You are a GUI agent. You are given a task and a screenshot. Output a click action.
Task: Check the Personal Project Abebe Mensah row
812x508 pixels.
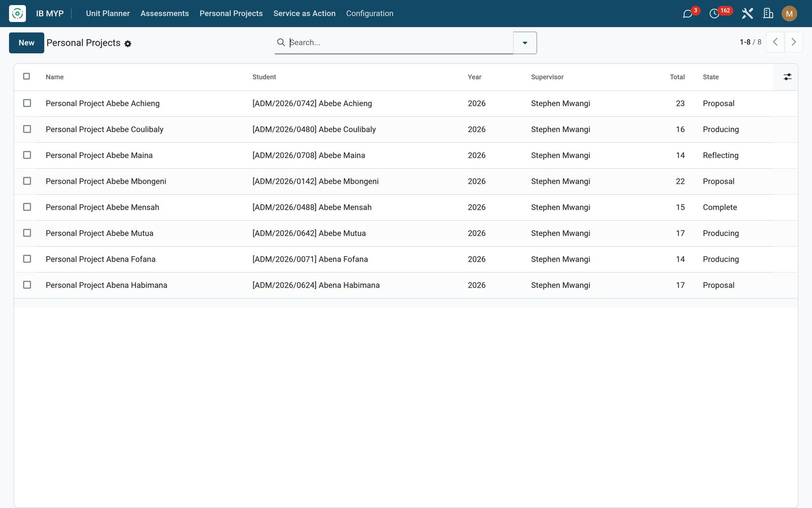pyautogui.click(x=27, y=207)
